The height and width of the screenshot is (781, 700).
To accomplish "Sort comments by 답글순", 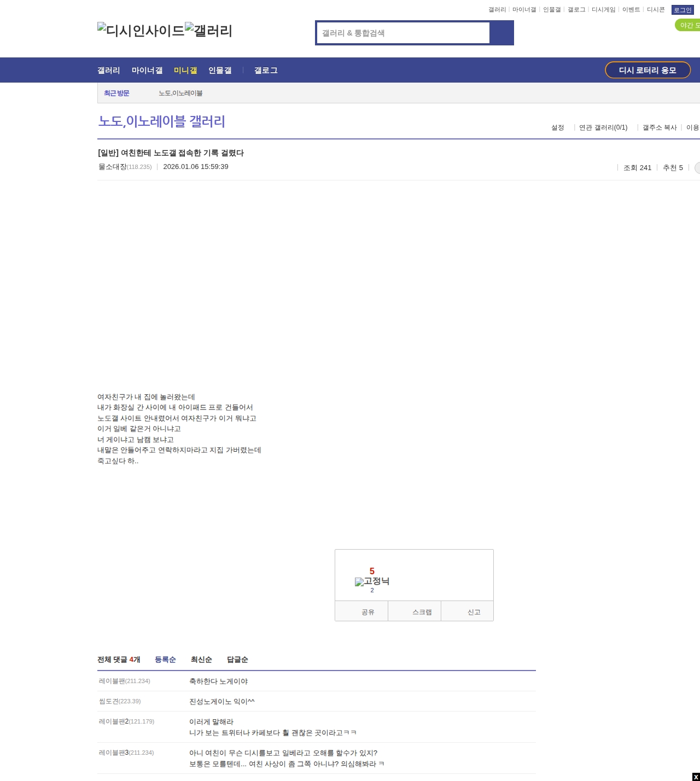I will [x=237, y=660].
